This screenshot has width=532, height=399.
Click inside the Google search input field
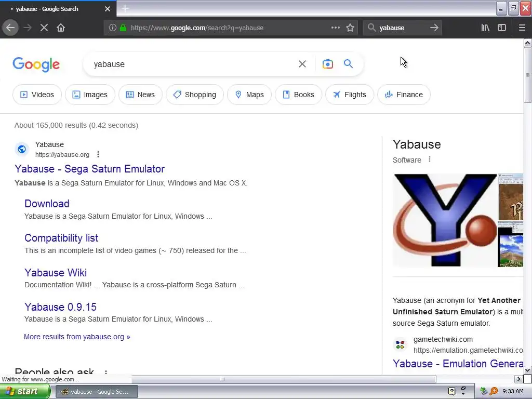[193, 64]
